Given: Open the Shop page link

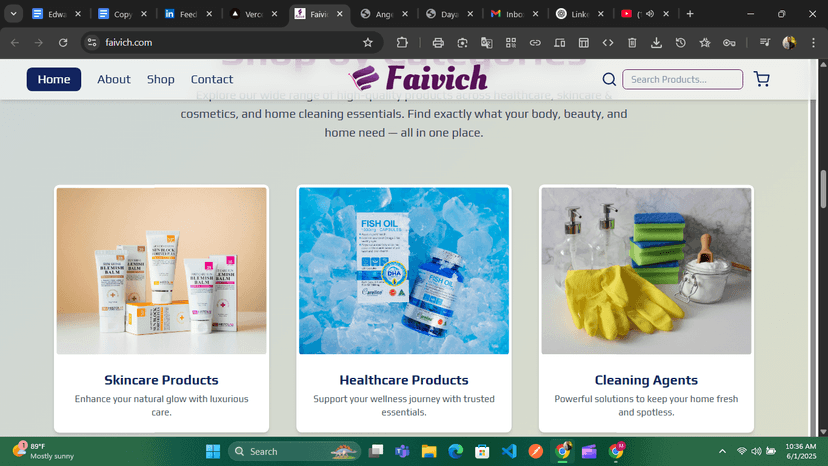Looking at the screenshot, I should 161,79.
